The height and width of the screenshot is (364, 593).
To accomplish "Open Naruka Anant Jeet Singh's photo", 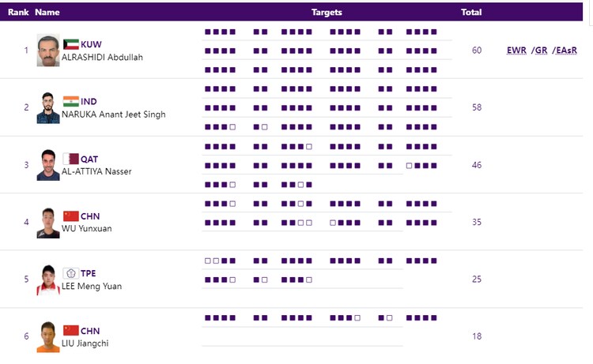I will click(47, 108).
